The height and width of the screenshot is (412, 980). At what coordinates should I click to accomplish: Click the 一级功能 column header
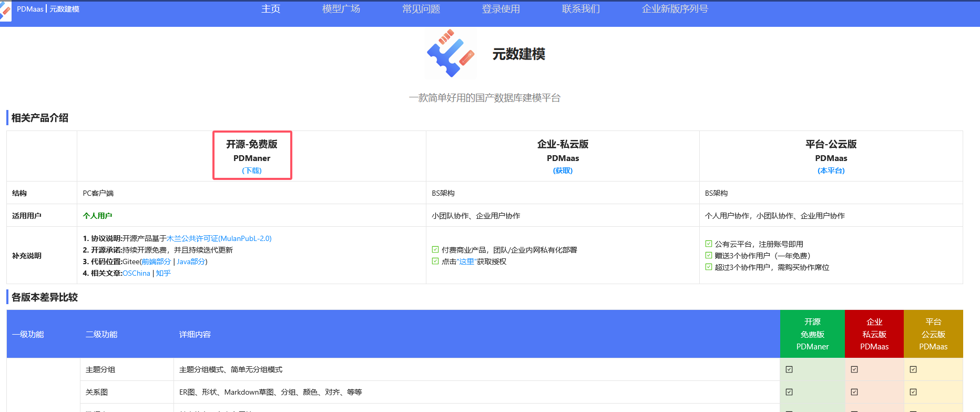point(28,334)
